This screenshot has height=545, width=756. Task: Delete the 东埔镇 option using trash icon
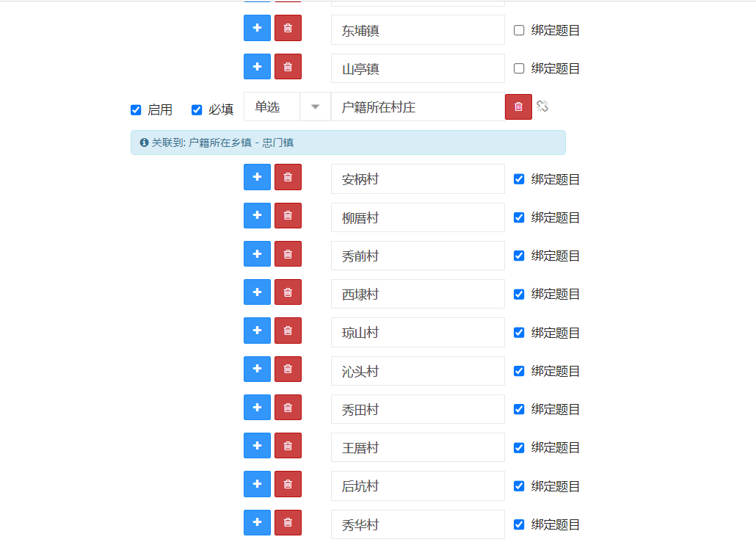click(x=287, y=28)
